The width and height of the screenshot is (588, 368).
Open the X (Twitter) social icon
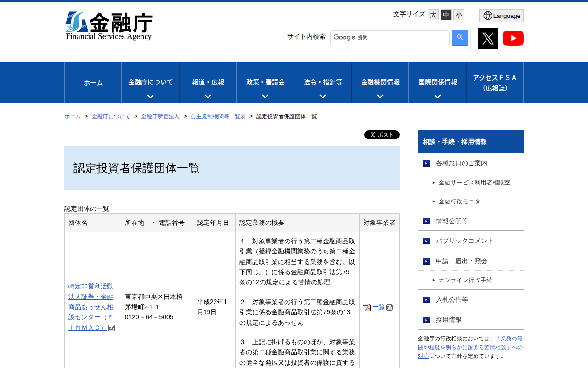(x=488, y=38)
